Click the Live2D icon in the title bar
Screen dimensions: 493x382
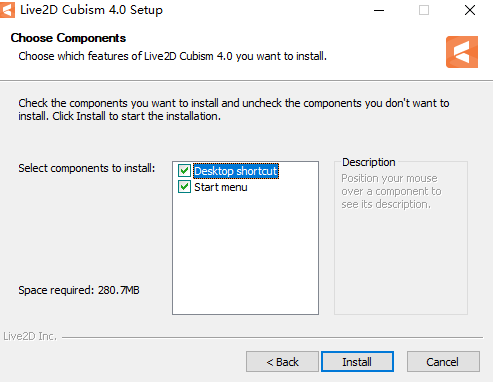(7, 10)
